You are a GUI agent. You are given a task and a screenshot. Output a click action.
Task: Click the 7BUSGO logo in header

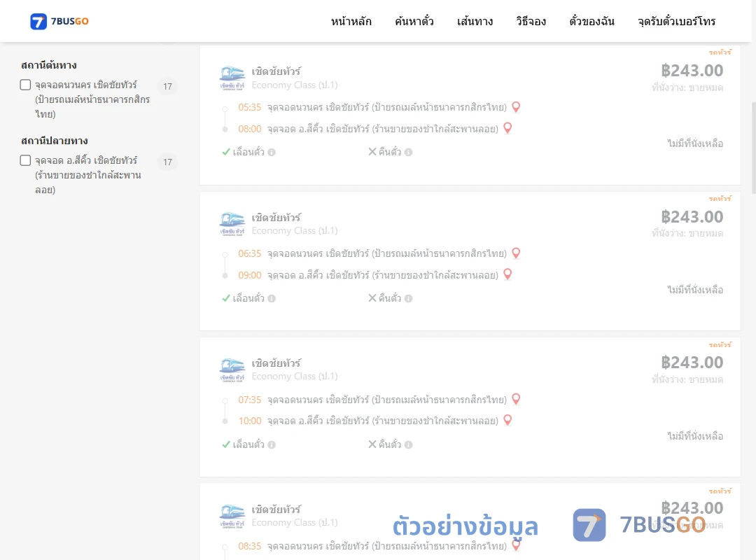pyautogui.click(x=59, y=21)
